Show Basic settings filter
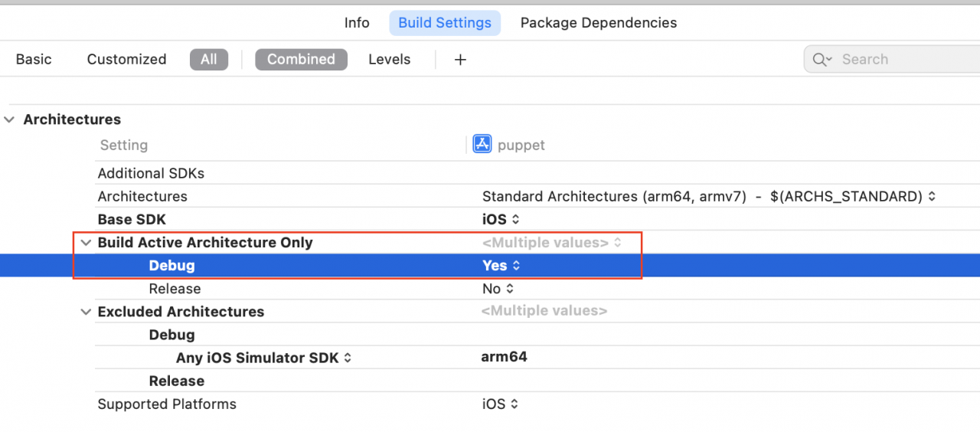The height and width of the screenshot is (432, 980). (34, 60)
